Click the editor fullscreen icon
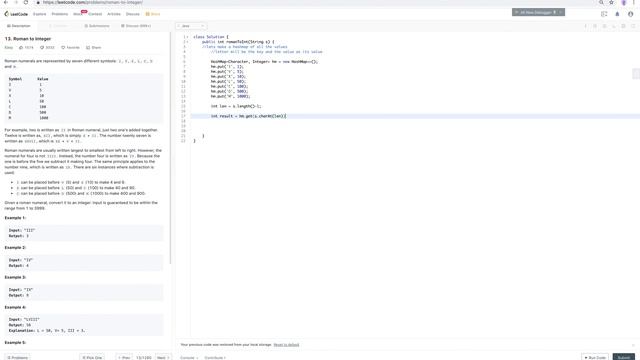 tap(633, 26)
